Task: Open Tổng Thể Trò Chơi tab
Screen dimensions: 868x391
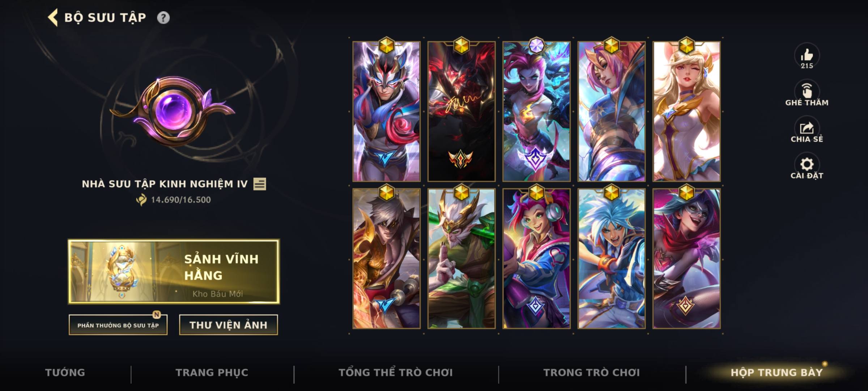Action: coord(396,372)
